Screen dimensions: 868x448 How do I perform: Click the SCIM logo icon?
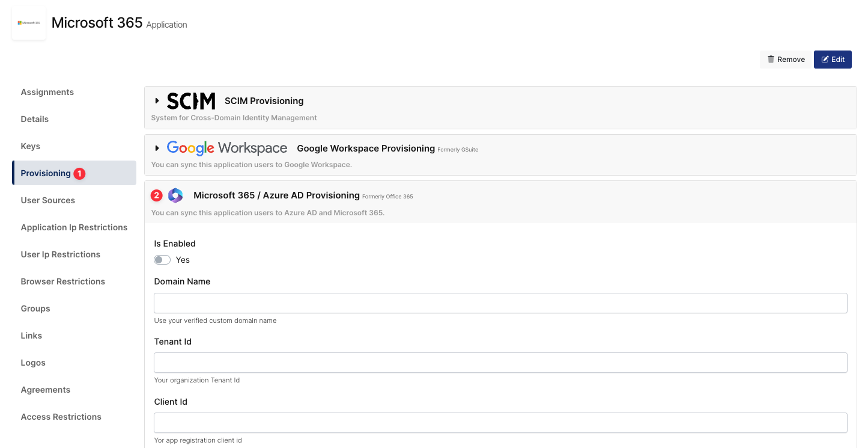click(190, 101)
